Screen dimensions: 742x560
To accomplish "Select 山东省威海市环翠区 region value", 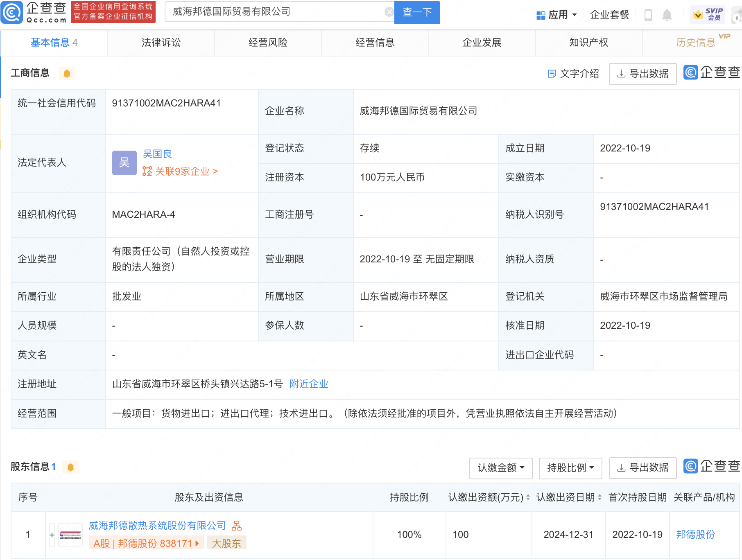I will (x=404, y=296).
